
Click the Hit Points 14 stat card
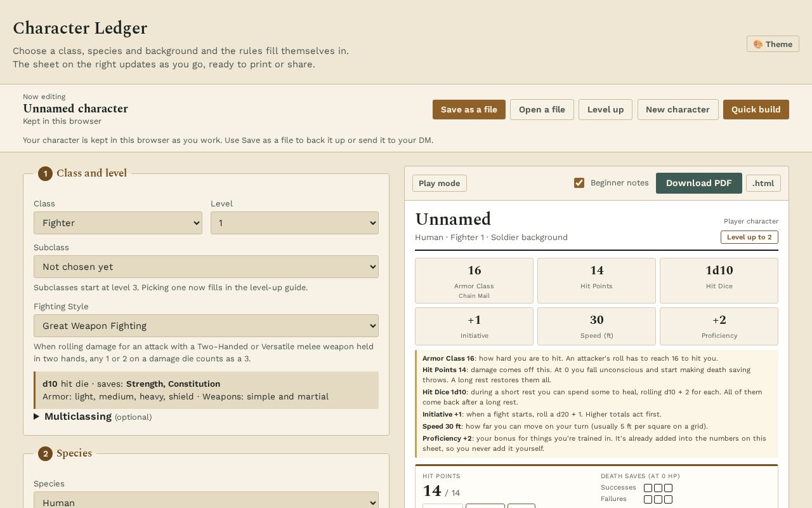coord(596,281)
